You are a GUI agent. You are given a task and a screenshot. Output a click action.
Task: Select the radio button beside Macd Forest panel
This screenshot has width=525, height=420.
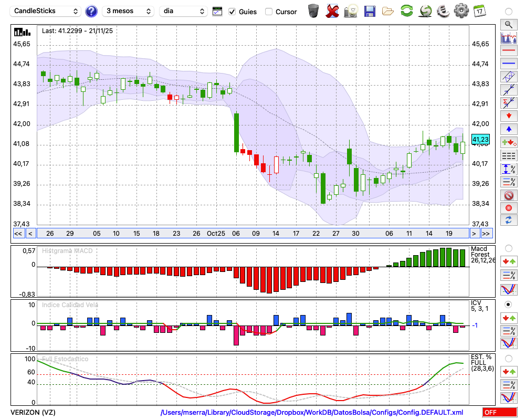[x=508, y=248]
